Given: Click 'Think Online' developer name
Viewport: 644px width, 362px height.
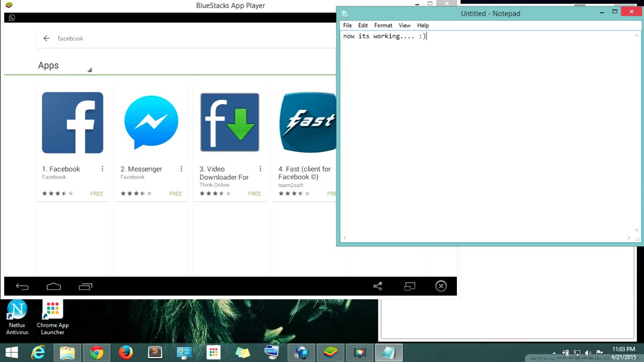Looking at the screenshot, I should pos(214,185).
